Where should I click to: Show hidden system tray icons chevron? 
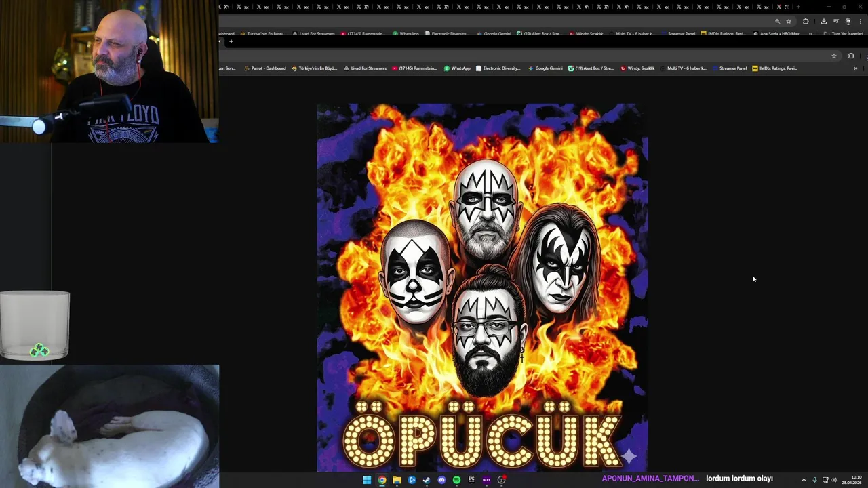tap(804, 480)
